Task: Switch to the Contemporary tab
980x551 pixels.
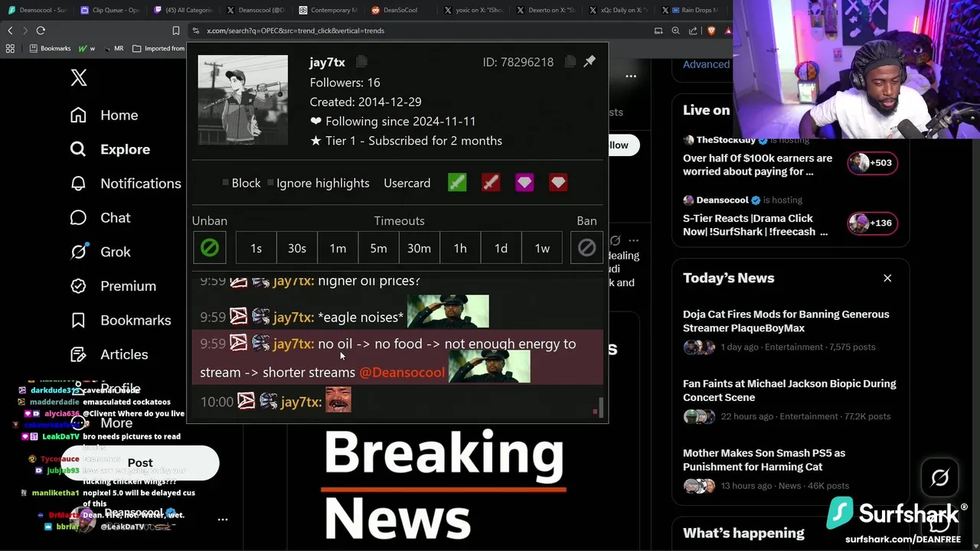Action: (x=328, y=10)
